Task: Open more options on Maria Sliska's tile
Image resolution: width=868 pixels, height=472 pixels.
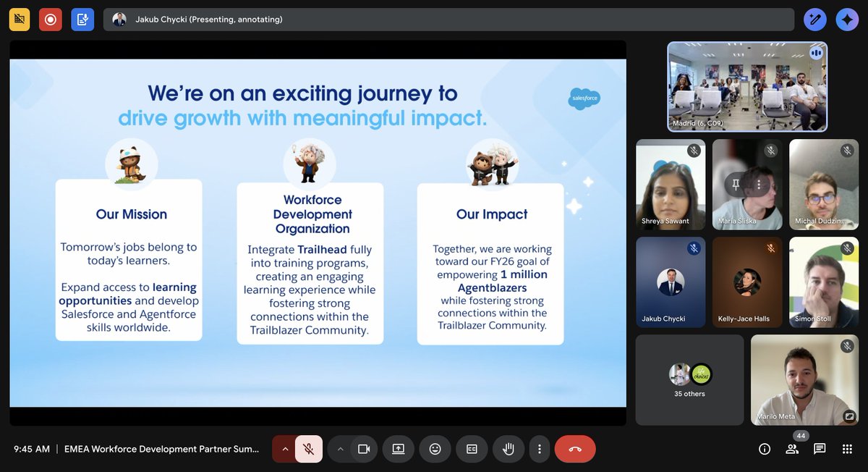Action: coord(759,185)
